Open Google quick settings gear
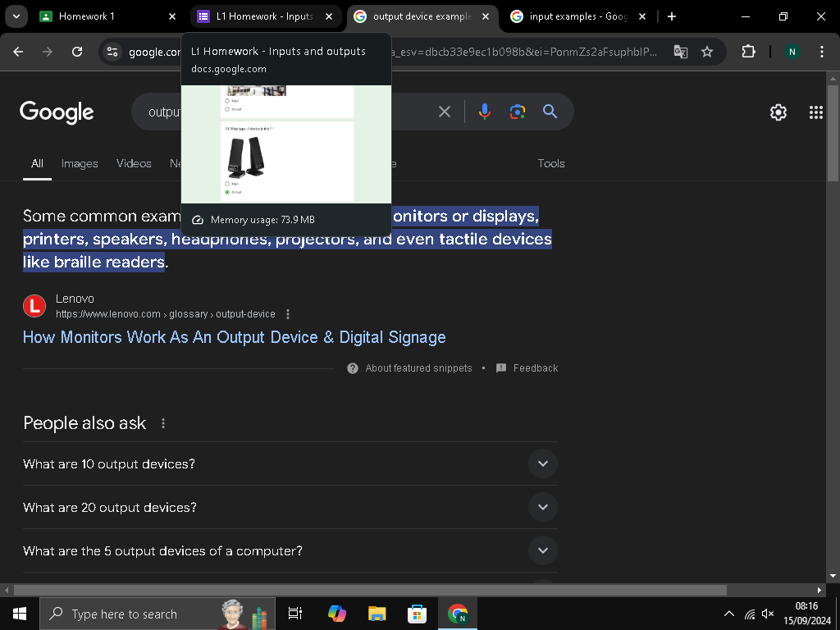Screen dimensions: 840x630 778,112
